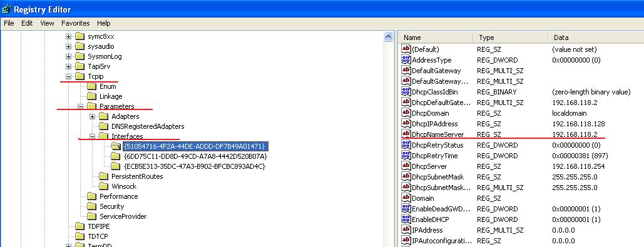Expand the TapiSrv key

click(x=69, y=66)
